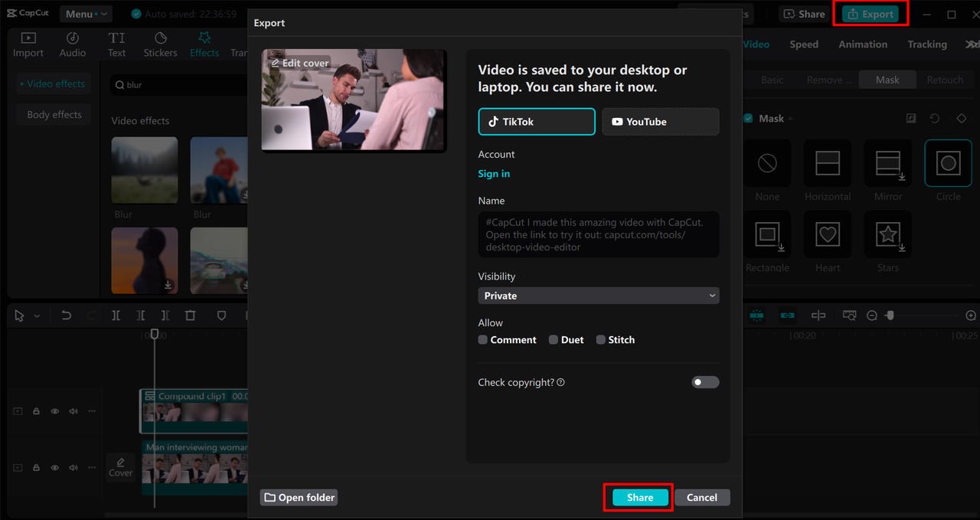Toggle the linkage icon in timeline toolbar
The width and height of the screenshot is (980, 520).
pos(788,316)
